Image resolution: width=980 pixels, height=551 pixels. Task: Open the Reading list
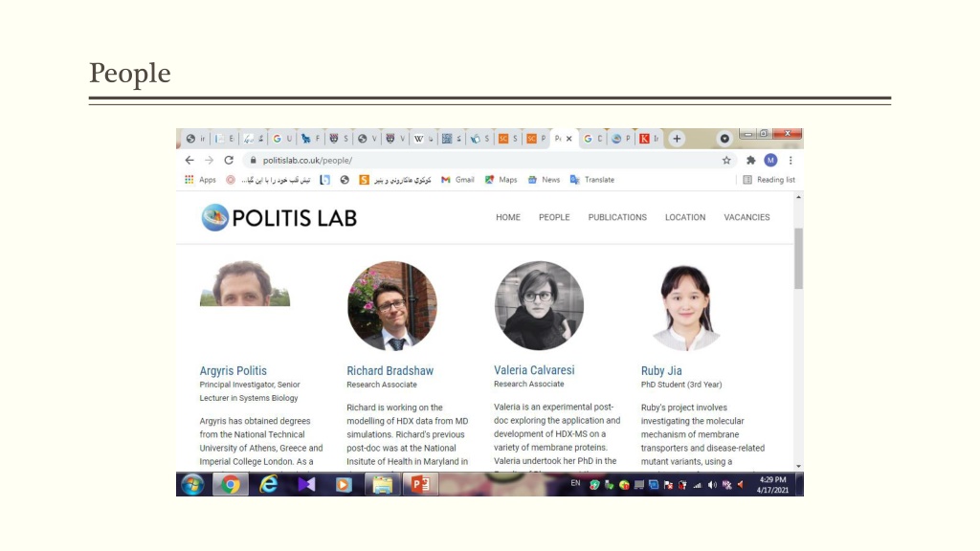(x=768, y=179)
